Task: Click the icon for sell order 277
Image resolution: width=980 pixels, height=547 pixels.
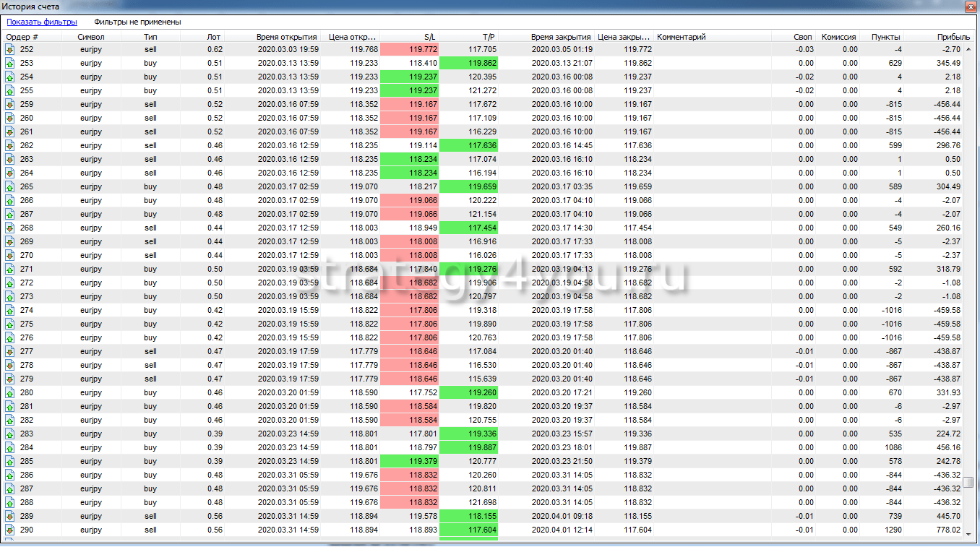Action: [x=10, y=351]
